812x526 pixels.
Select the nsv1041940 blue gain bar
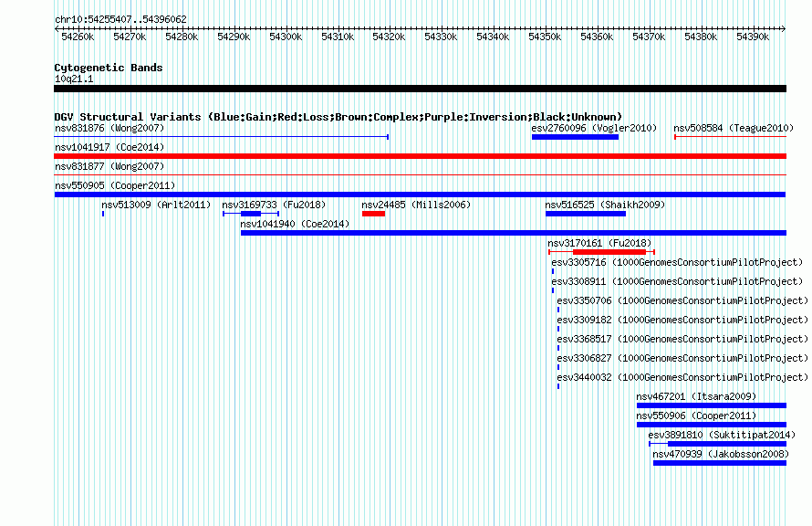pos(513,233)
